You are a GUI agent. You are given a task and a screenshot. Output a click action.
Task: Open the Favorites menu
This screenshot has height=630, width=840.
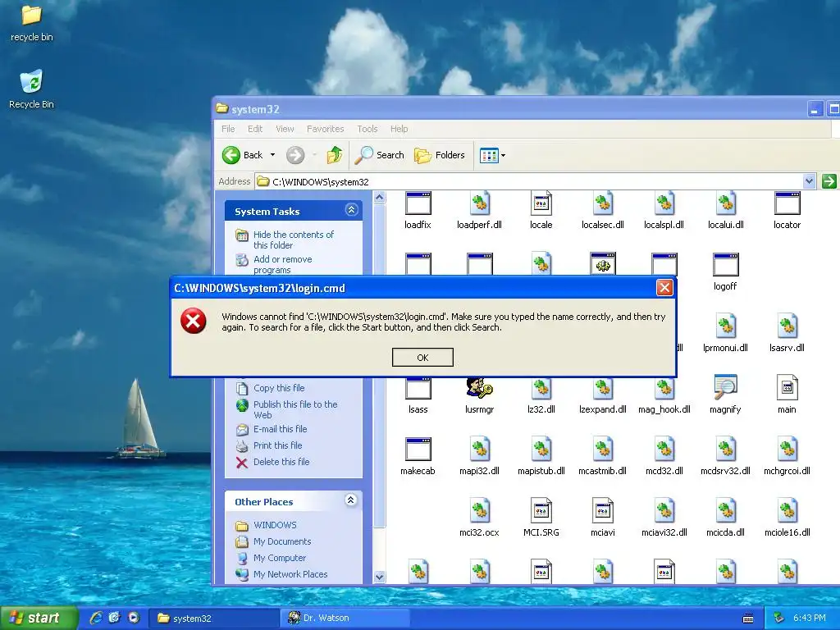point(325,129)
